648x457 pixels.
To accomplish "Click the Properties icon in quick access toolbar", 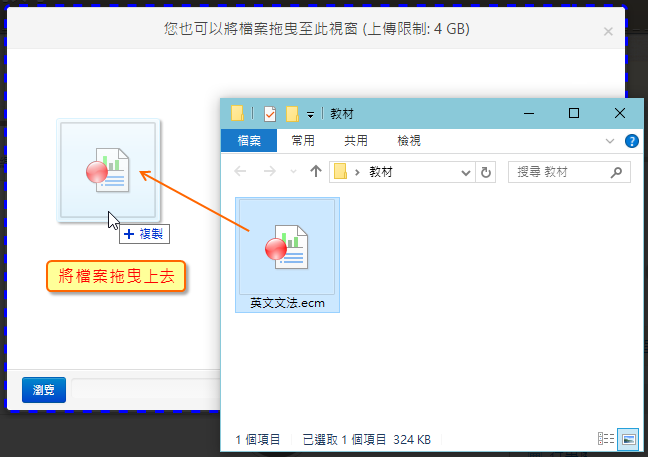I will [270, 114].
